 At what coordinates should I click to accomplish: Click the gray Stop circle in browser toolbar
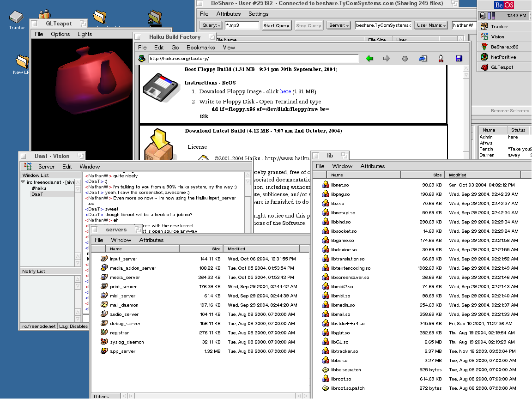tap(405, 59)
